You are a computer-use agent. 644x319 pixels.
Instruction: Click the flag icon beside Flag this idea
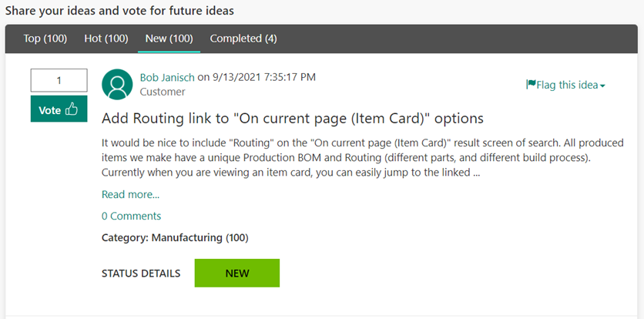click(531, 85)
